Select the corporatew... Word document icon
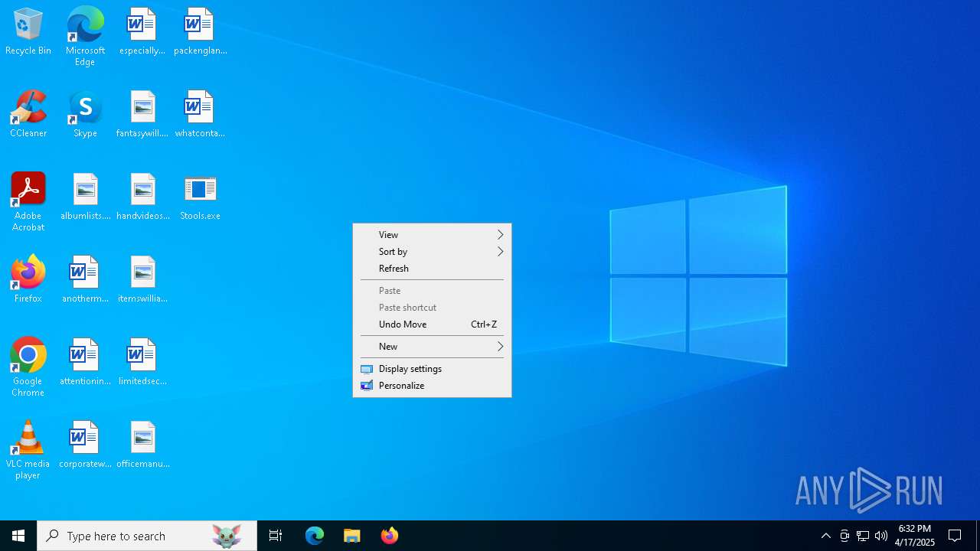The width and height of the screenshot is (980, 551). 85,445
